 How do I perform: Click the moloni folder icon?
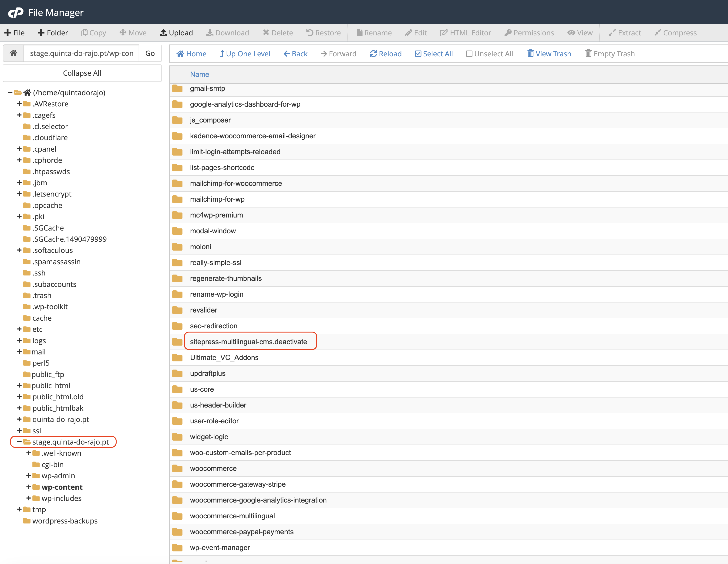pos(177,247)
